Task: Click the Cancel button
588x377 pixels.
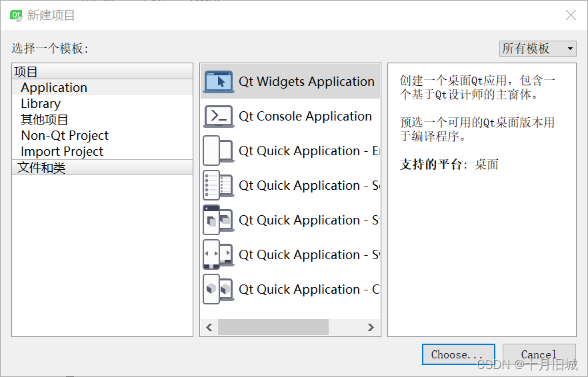Action: 539,354
